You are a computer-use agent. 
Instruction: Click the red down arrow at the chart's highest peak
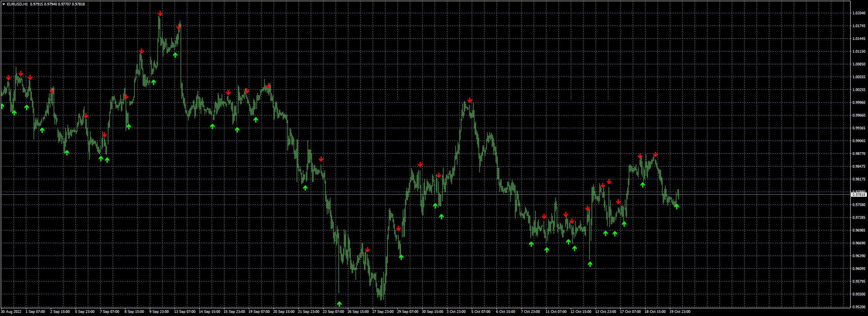pyautogui.click(x=160, y=14)
